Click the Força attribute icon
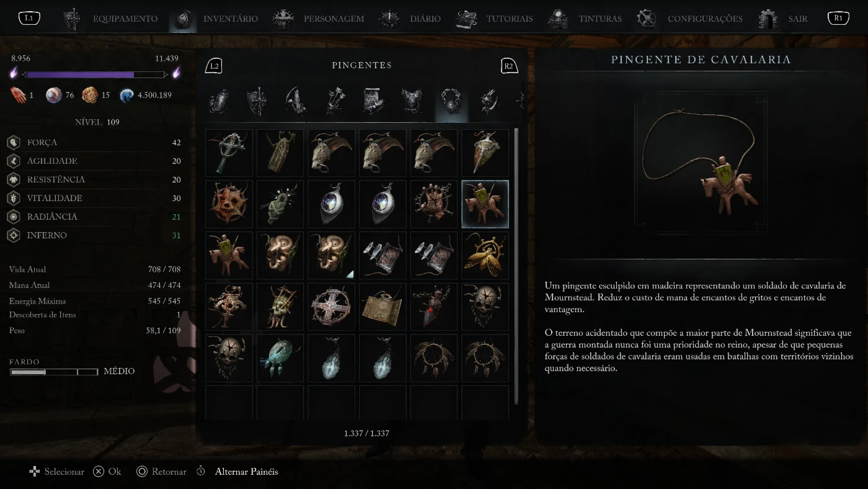The image size is (868, 489). click(14, 142)
